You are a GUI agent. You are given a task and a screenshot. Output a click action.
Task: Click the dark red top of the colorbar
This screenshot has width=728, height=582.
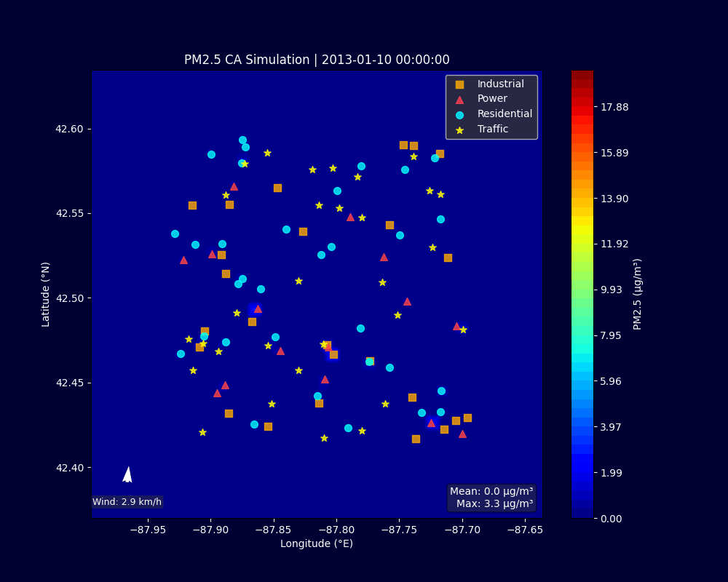coord(582,76)
